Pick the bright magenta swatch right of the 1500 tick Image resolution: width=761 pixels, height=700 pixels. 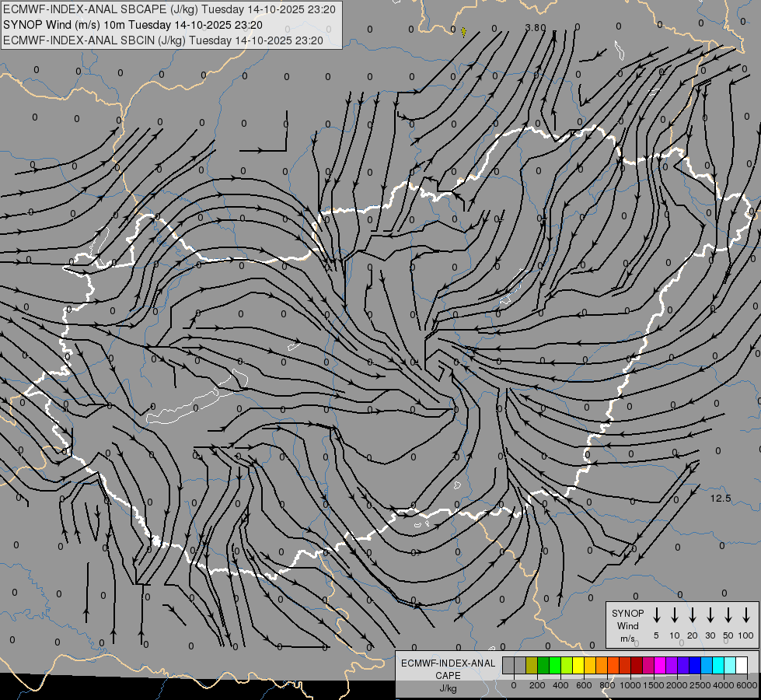click(660, 665)
